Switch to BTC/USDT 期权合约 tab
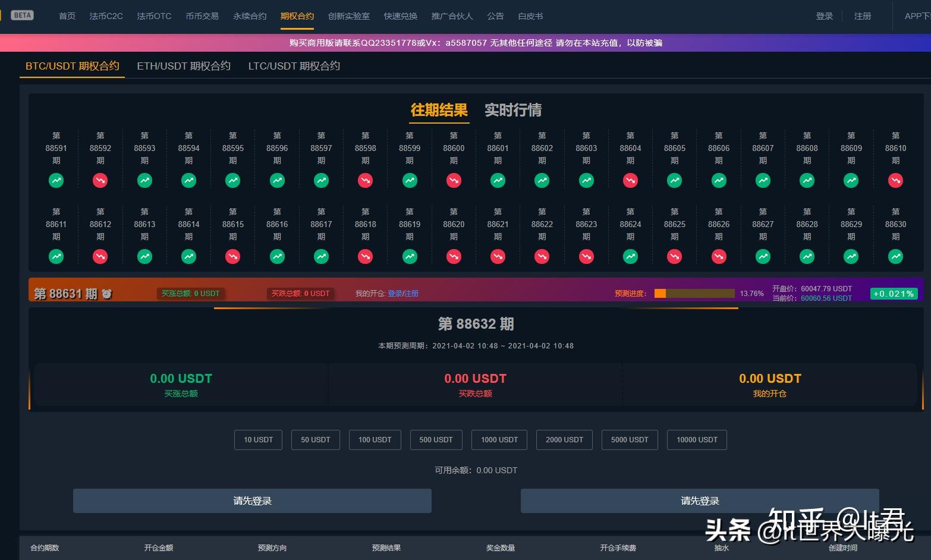Viewport: 931px width, 560px height. [x=73, y=66]
